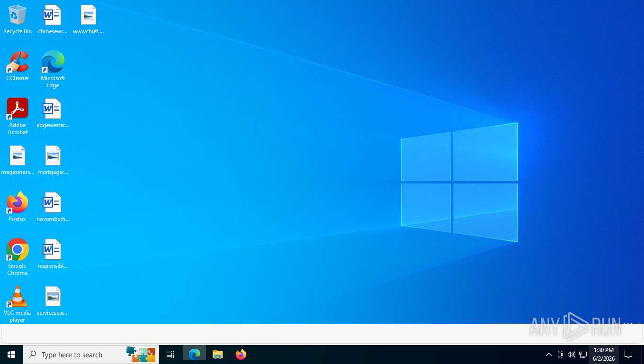
Task: Select the Recycle Bin desktop icon
Action: point(18,19)
